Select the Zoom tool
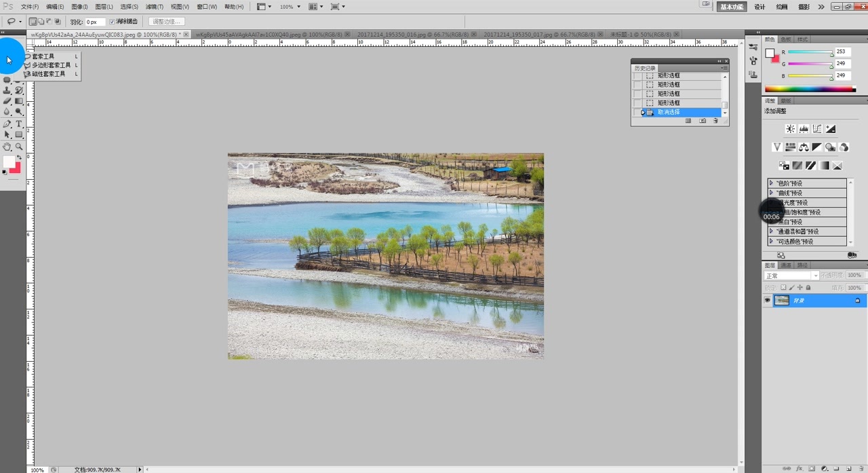The image size is (868, 473). 19,147
